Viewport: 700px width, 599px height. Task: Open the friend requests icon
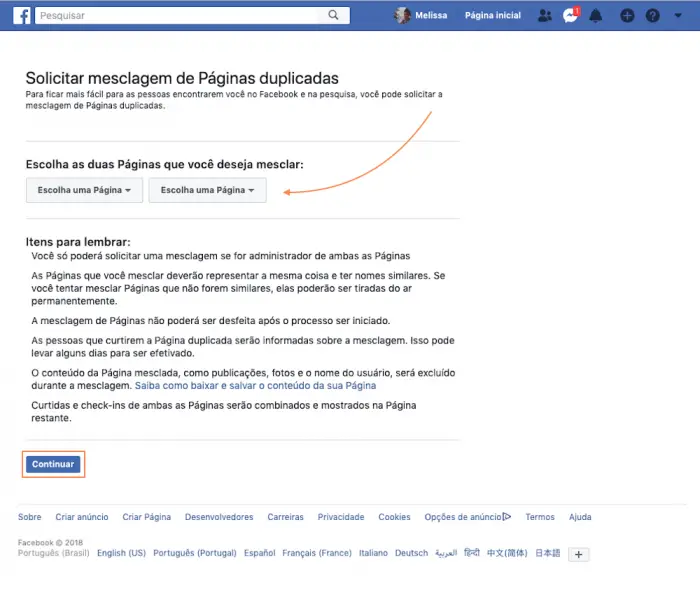pyautogui.click(x=545, y=16)
